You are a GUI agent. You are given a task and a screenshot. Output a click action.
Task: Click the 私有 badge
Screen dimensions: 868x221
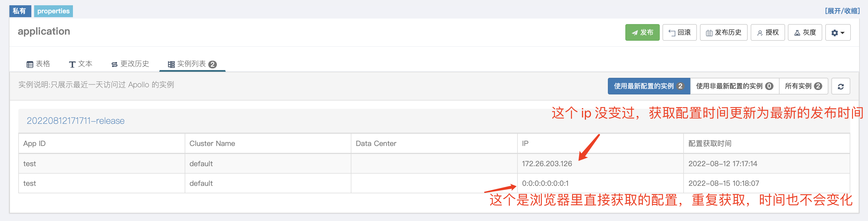pyautogui.click(x=20, y=11)
